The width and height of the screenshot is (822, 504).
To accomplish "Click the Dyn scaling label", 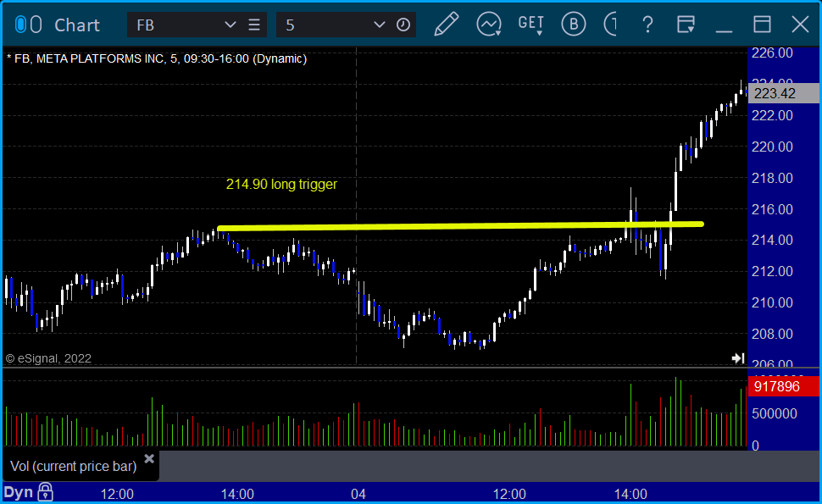I will point(19,492).
